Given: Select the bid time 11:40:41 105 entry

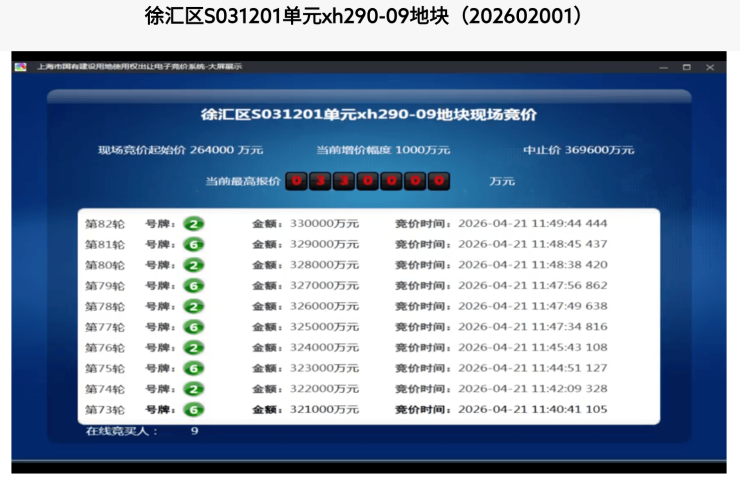Looking at the screenshot, I should click(532, 410).
